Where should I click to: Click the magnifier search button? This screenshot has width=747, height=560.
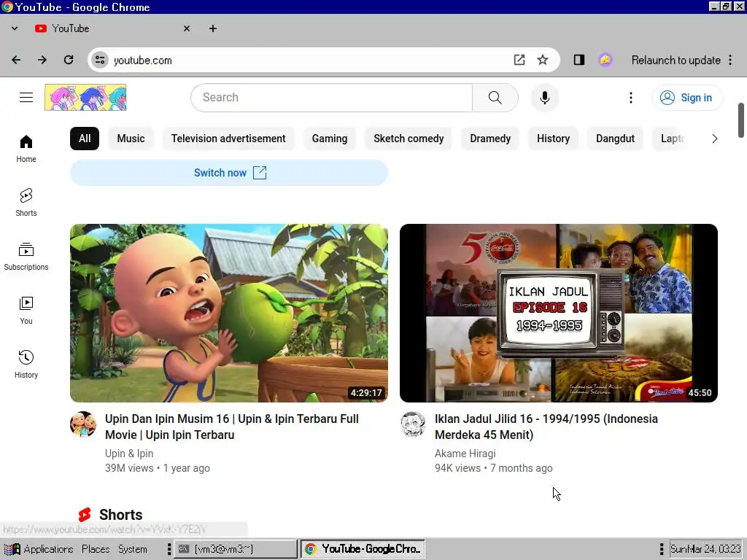495,98
